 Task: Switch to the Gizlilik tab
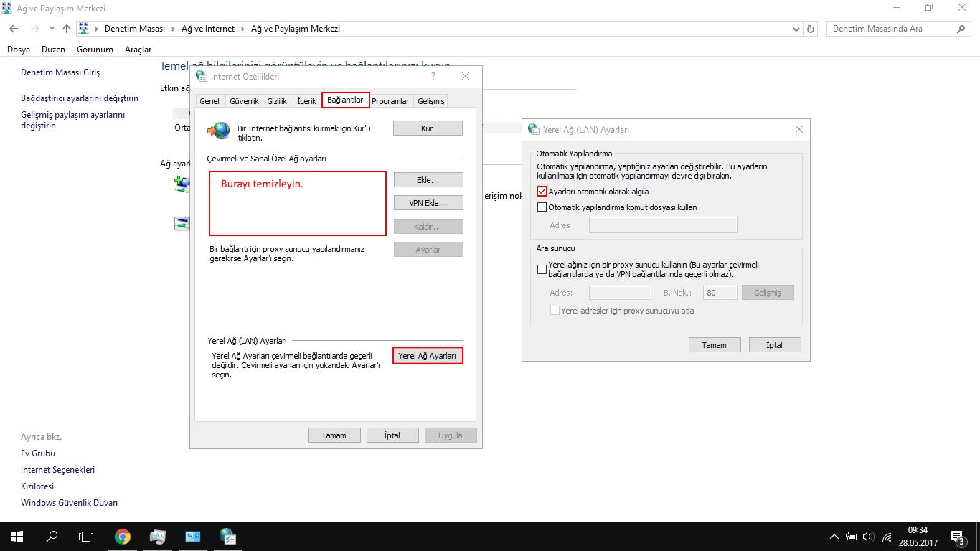point(277,101)
